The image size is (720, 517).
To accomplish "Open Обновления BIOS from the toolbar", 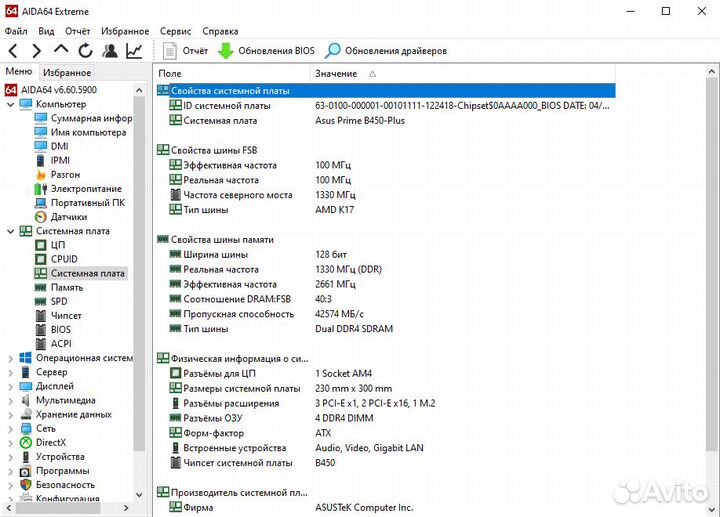I will coord(266,51).
